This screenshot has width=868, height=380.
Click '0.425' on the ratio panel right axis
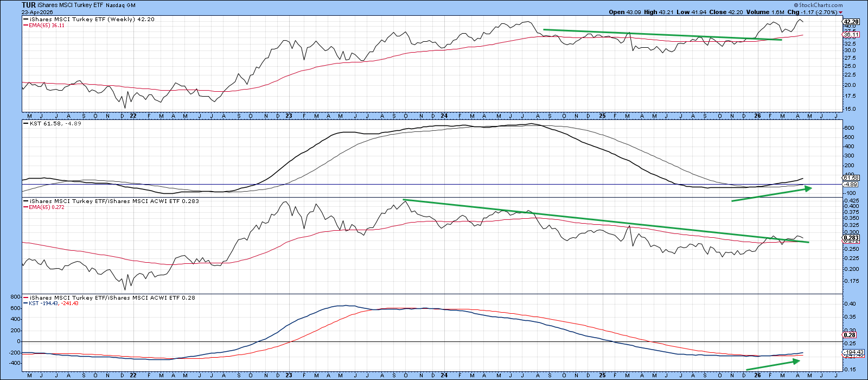click(x=852, y=200)
